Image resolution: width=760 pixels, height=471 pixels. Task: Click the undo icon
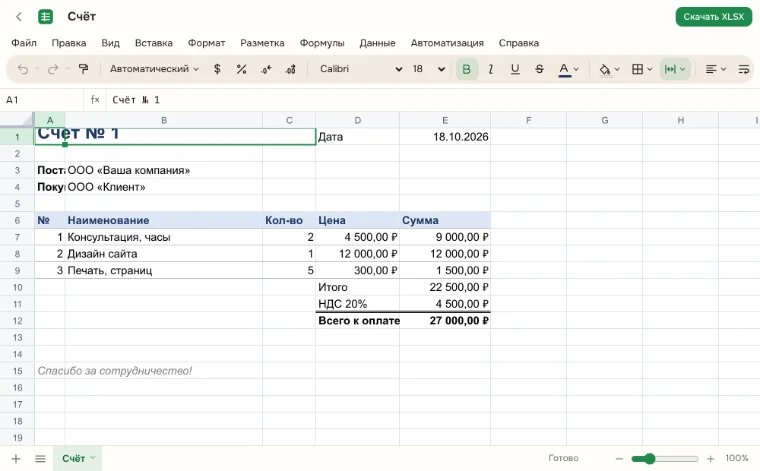pos(22,69)
